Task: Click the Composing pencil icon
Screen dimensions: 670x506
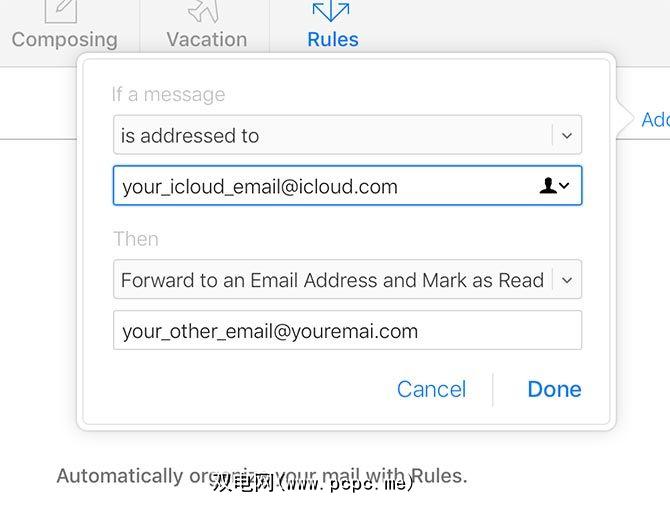Action: 62,11
